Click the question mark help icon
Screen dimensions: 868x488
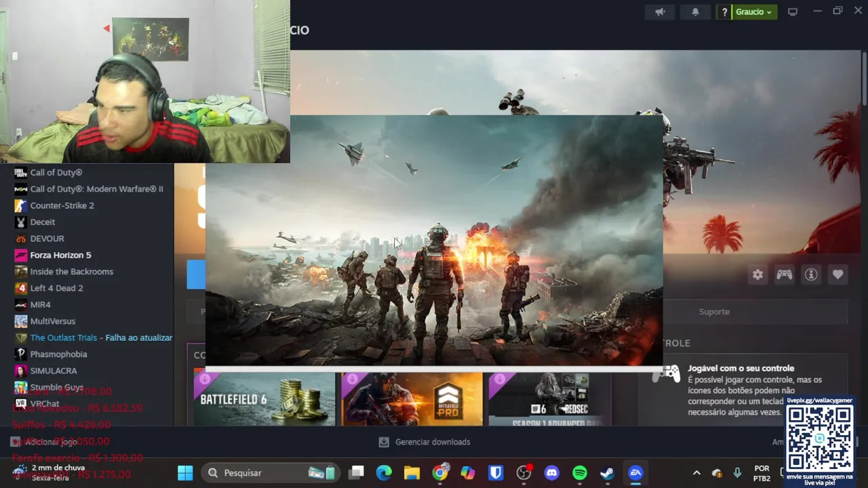[724, 12]
